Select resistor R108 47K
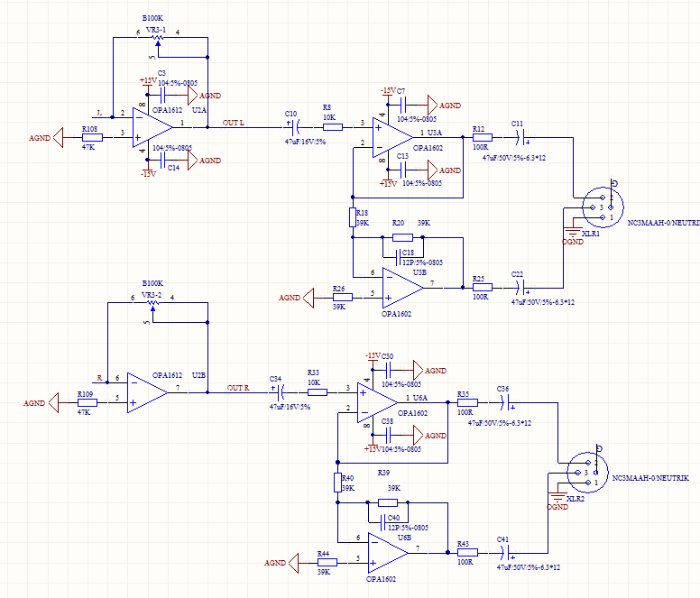 [92, 137]
